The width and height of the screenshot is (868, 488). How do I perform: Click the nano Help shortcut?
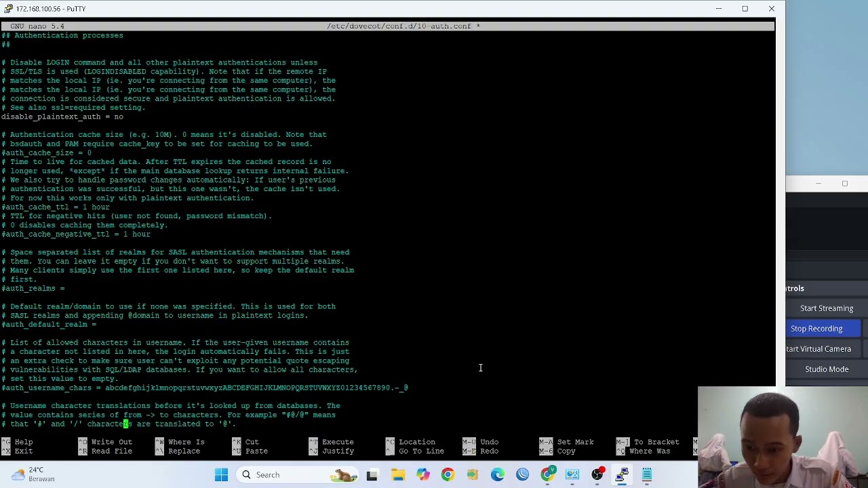point(17,442)
